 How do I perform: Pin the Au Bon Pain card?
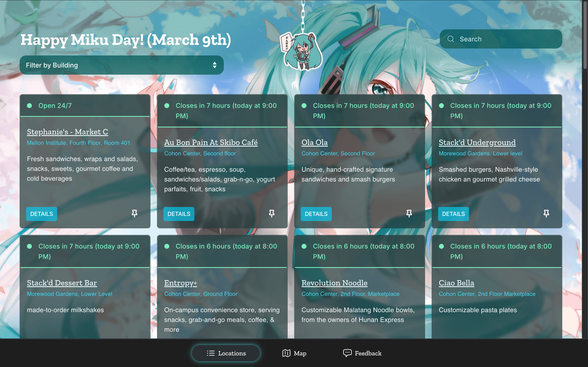point(272,214)
